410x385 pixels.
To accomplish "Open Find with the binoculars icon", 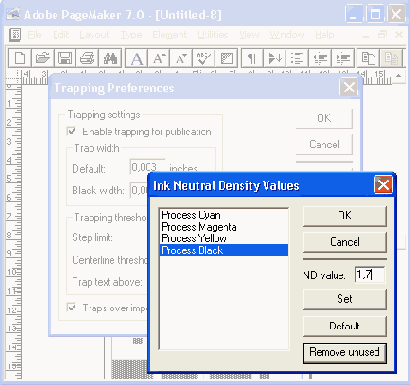I will (110, 58).
